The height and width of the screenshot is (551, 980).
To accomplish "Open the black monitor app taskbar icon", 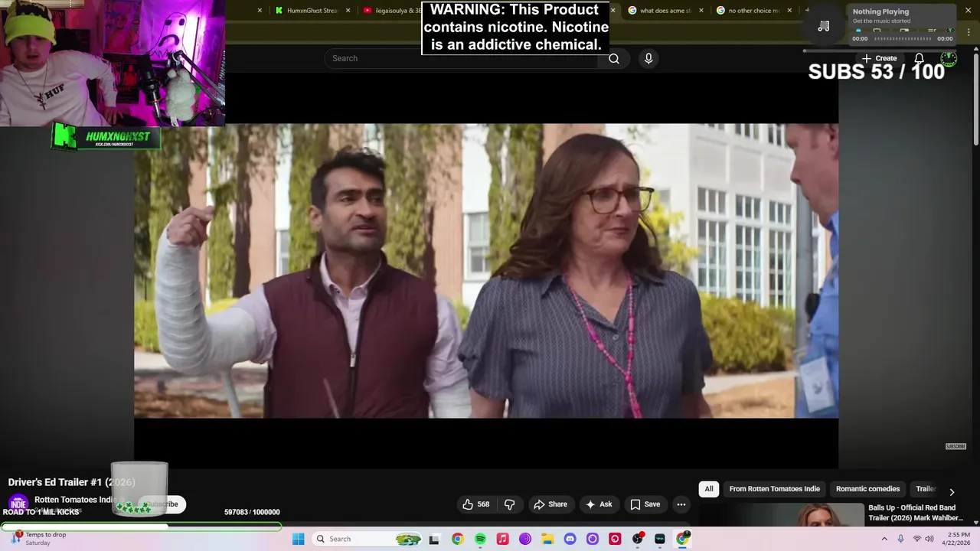I will [x=660, y=539].
